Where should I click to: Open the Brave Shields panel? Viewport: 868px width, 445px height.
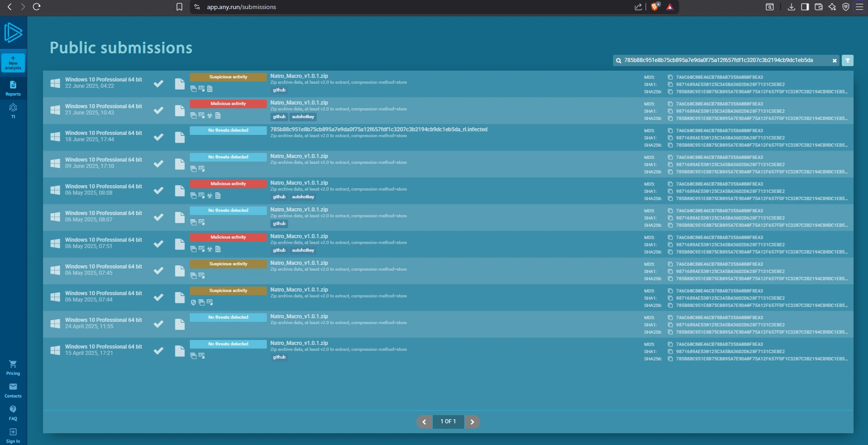coord(655,7)
